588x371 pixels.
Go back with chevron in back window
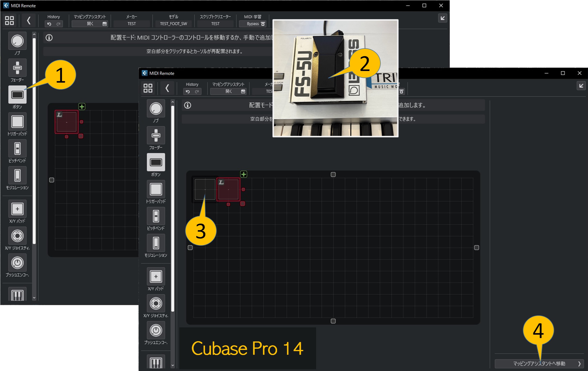coord(29,21)
